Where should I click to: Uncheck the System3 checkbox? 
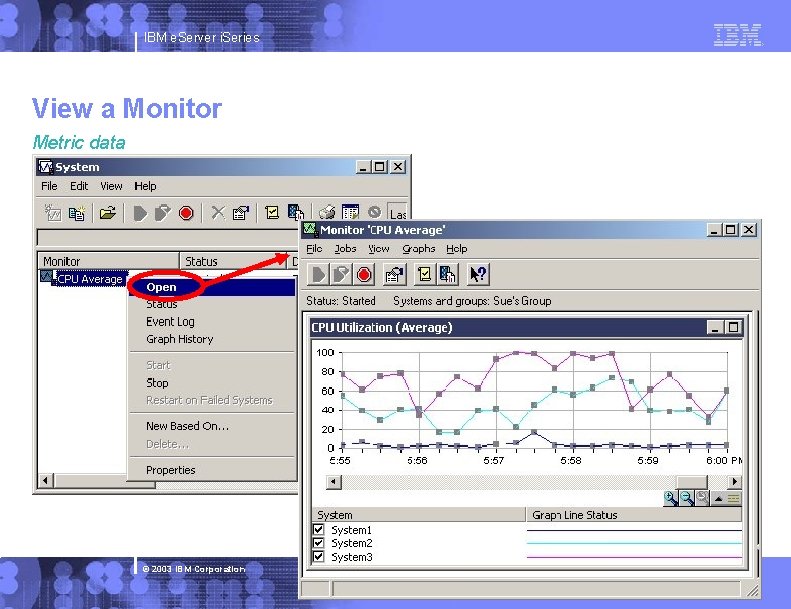tap(318, 557)
